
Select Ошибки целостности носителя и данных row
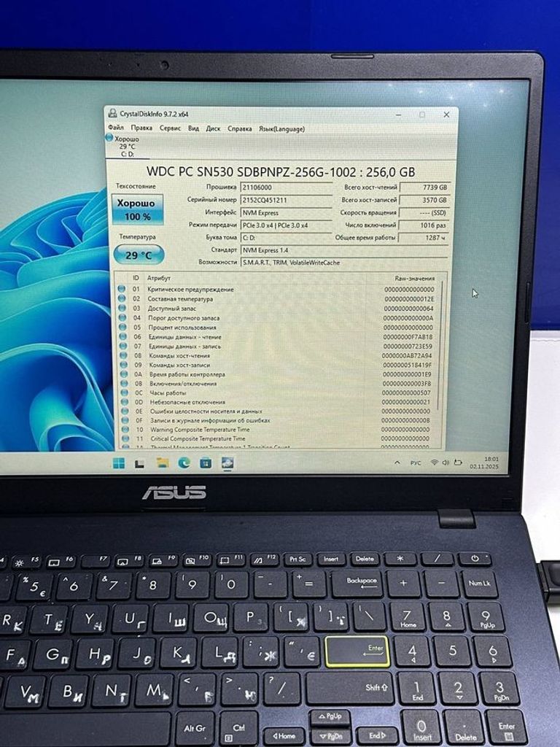pyautogui.click(x=278, y=411)
